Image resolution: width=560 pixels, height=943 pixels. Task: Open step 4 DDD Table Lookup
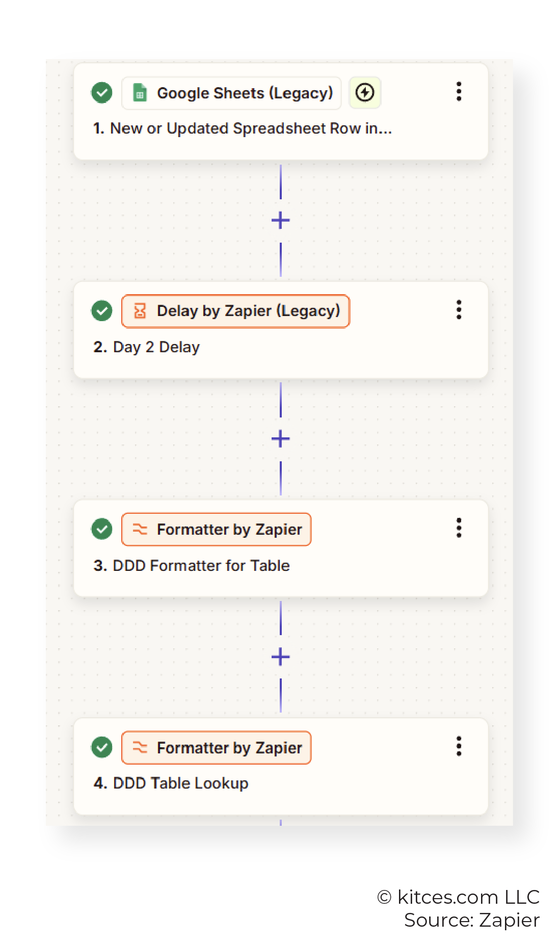281,766
